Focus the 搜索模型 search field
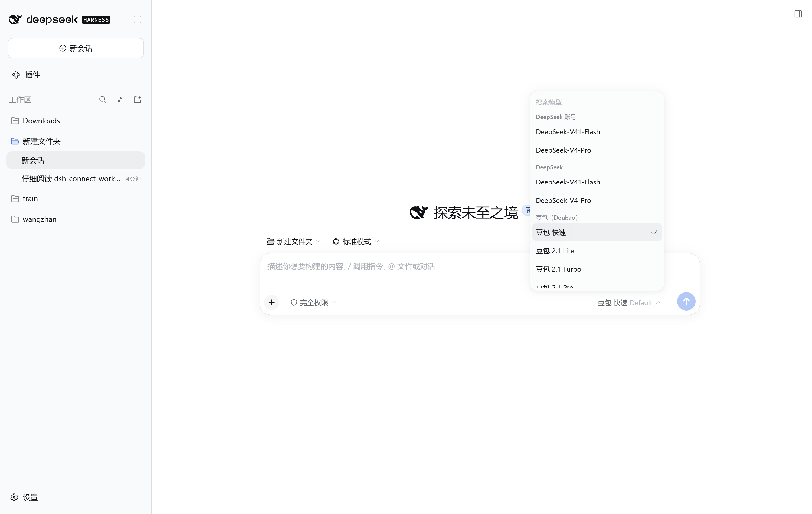Screen dimensions: 812x514 tap(597, 102)
